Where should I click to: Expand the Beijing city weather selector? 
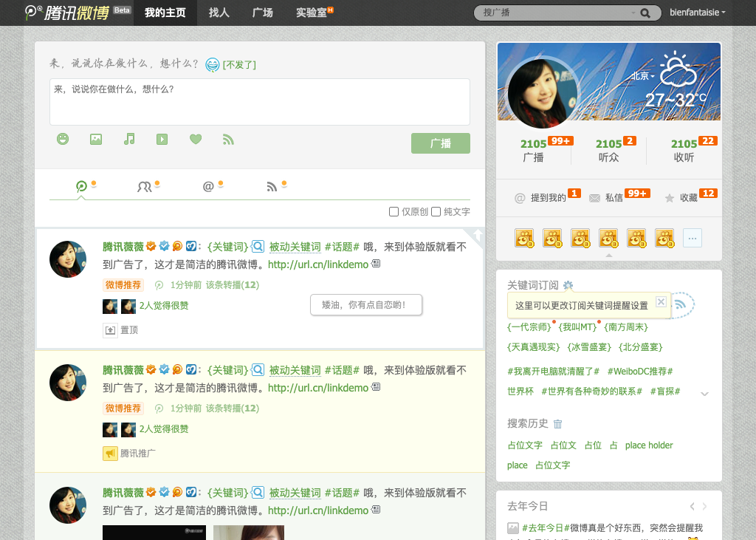pyautogui.click(x=642, y=76)
